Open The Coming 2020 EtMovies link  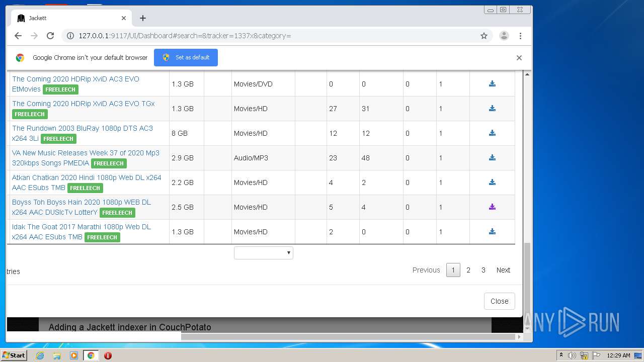(75, 84)
